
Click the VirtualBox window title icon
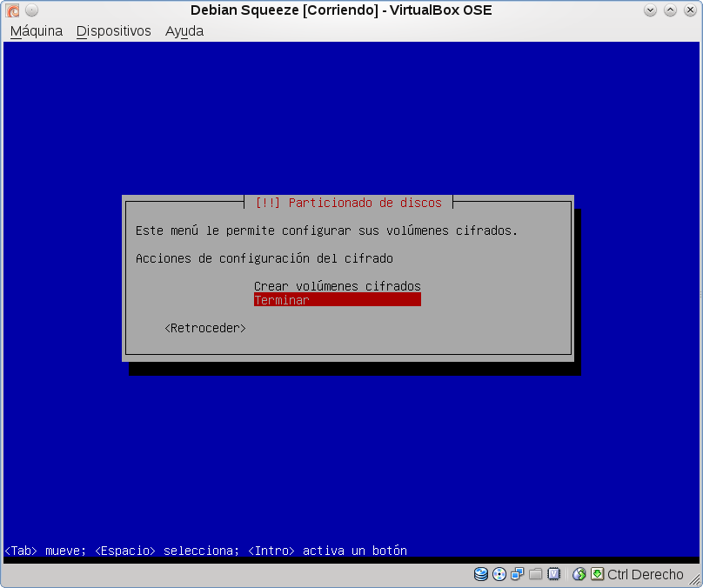pos(12,10)
